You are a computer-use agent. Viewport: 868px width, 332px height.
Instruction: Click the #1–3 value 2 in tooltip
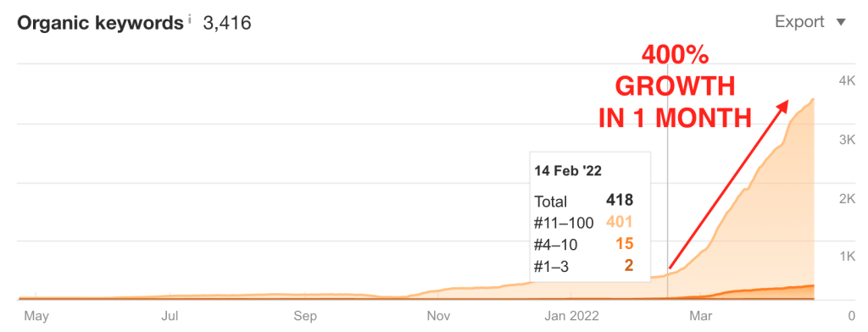click(x=629, y=266)
